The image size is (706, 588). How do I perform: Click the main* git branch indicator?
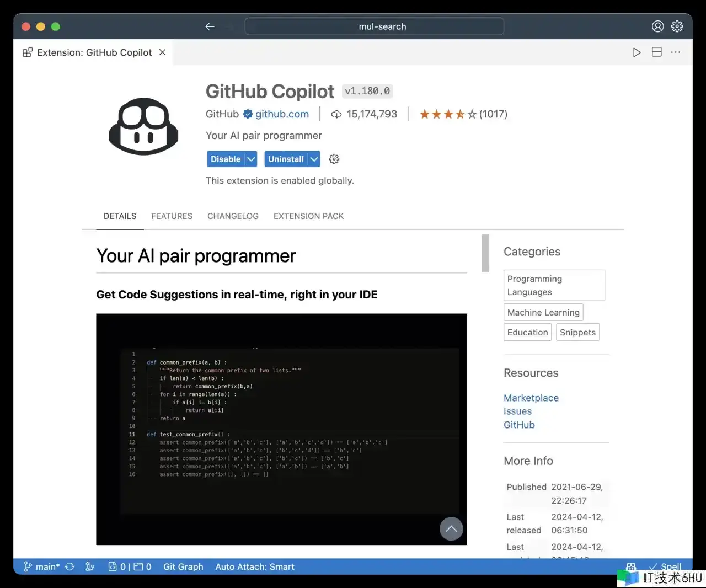click(x=41, y=566)
